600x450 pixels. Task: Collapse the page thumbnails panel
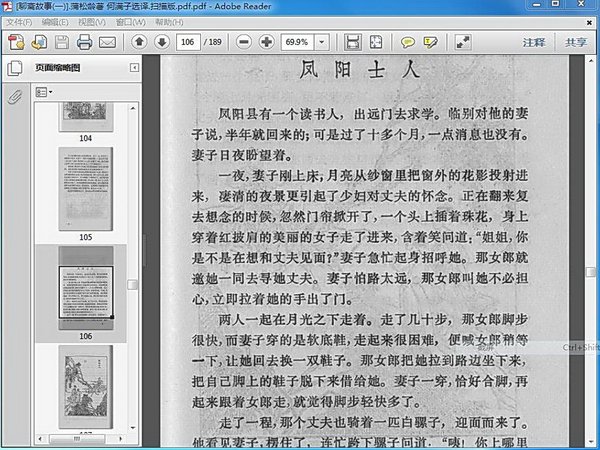click(133, 68)
